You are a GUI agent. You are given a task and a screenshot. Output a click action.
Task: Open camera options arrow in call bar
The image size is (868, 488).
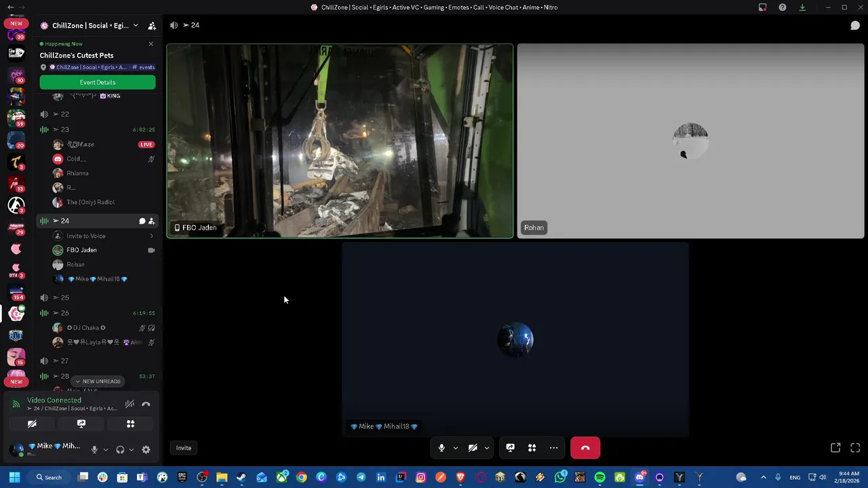(486, 448)
